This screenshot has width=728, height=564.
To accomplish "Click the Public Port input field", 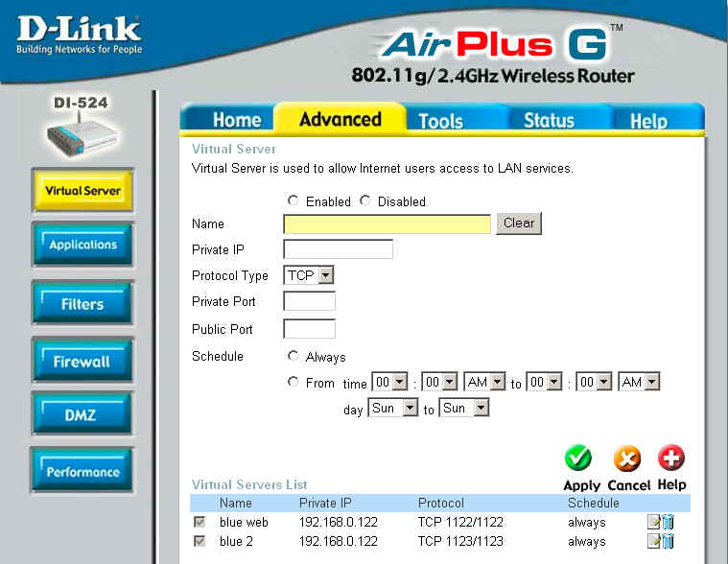I will click(309, 329).
